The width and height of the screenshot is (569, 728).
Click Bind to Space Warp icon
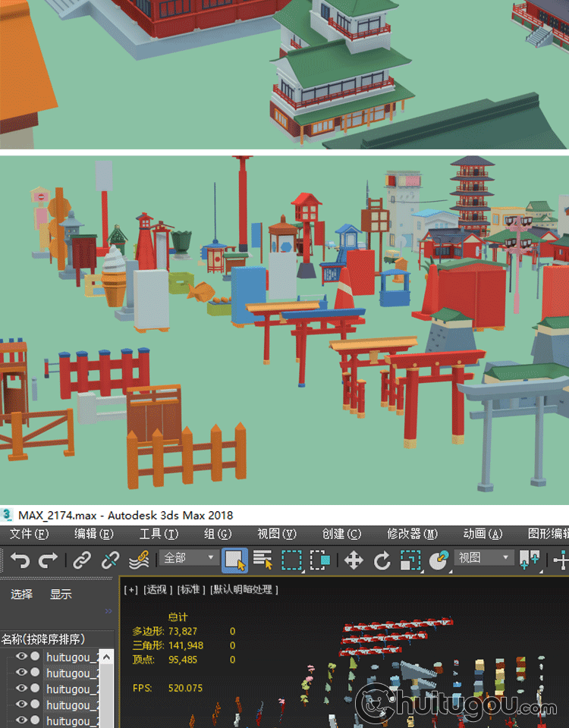(138, 560)
